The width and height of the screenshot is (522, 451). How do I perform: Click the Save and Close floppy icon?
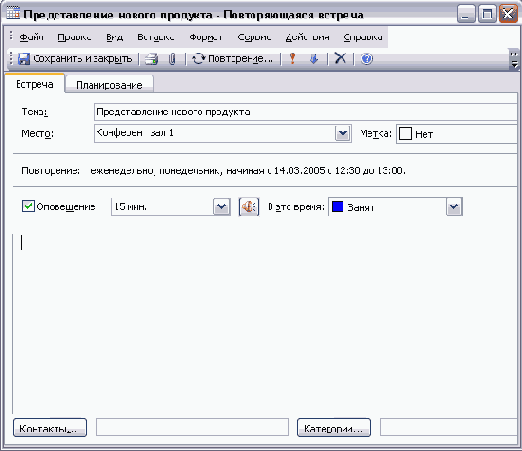tap(24, 59)
